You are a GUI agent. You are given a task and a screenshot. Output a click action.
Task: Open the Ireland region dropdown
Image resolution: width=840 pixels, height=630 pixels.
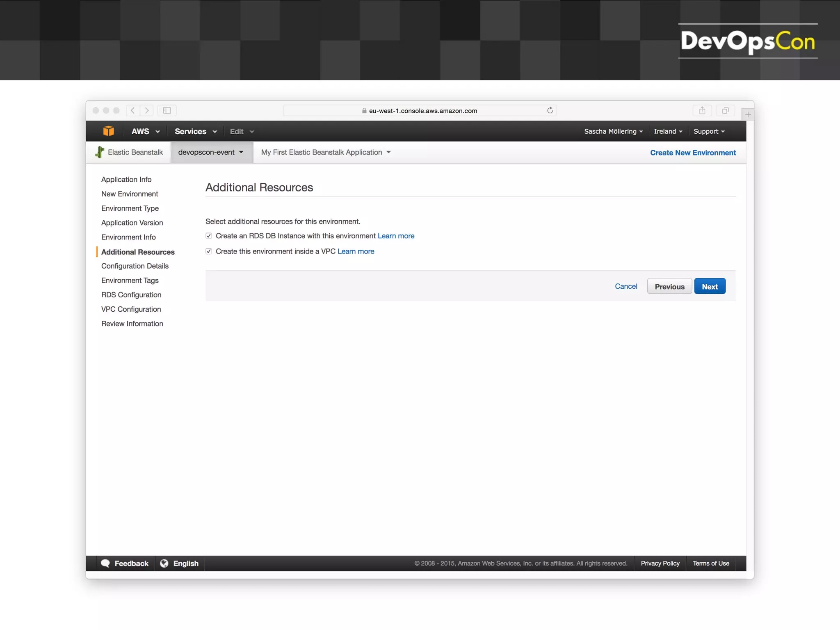point(668,131)
